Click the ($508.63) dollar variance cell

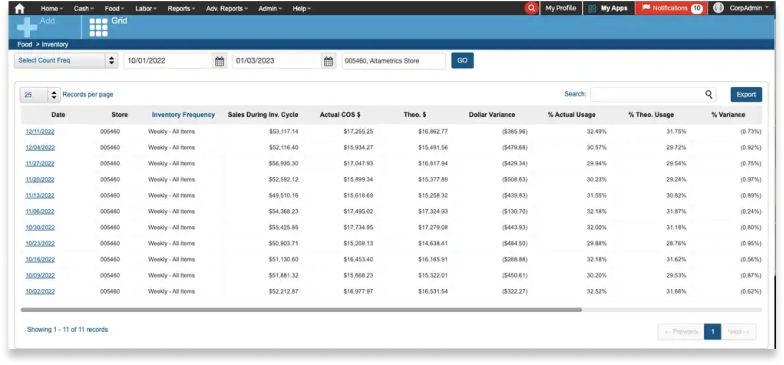pyautogui.click(x=513, y=180)
